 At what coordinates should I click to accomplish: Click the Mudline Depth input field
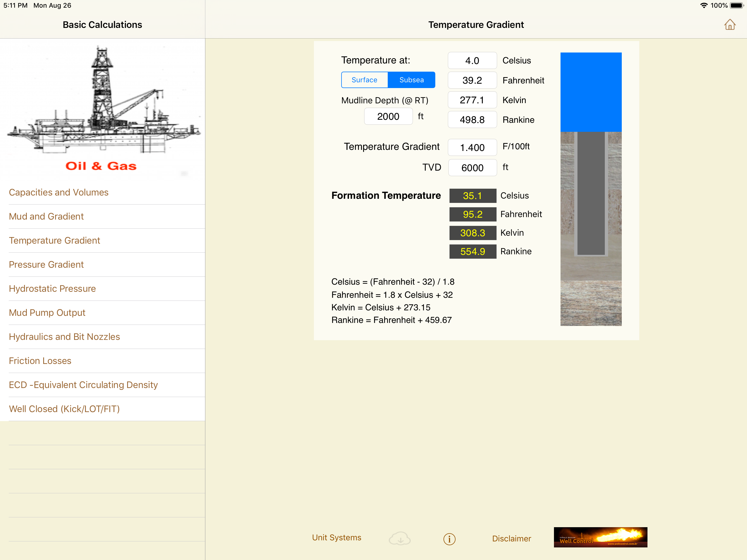point(388,116)
